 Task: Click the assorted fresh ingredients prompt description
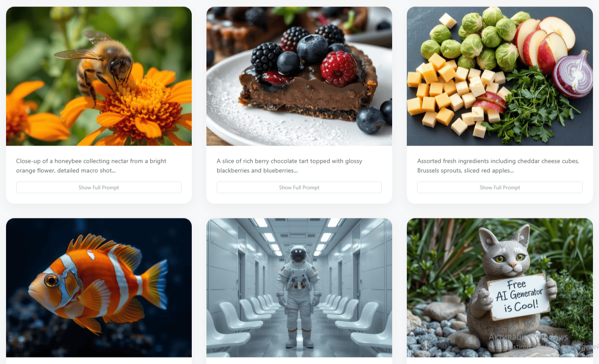click(x=498, y=166)
